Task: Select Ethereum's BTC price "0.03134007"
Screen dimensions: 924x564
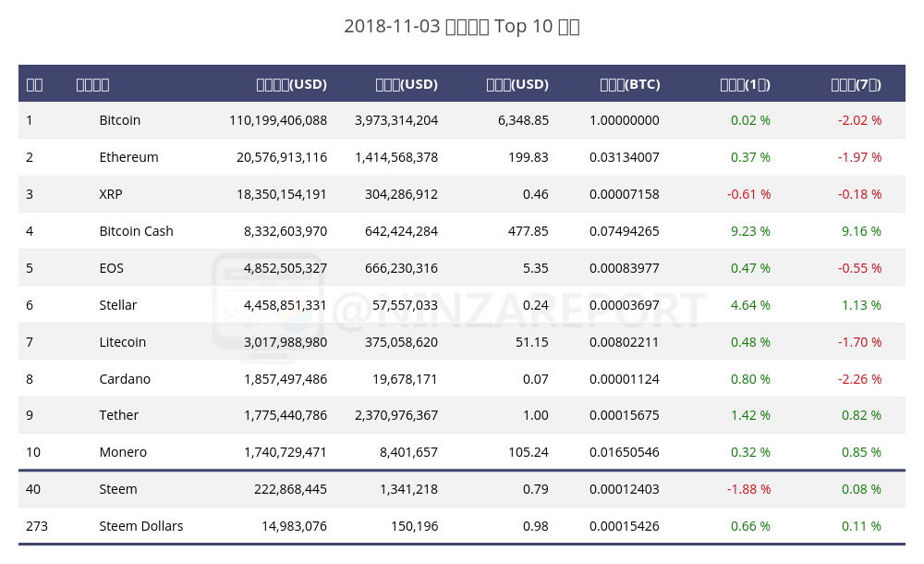Action: [x=624, y=157]
